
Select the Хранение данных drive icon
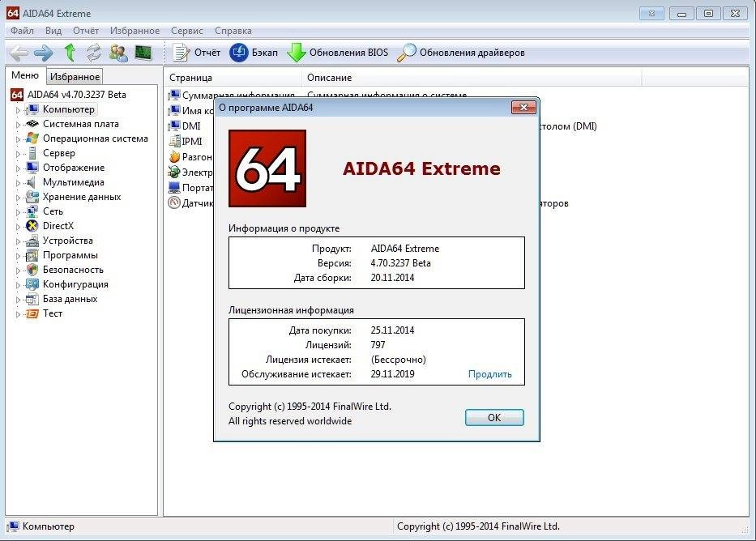[32, 197]
